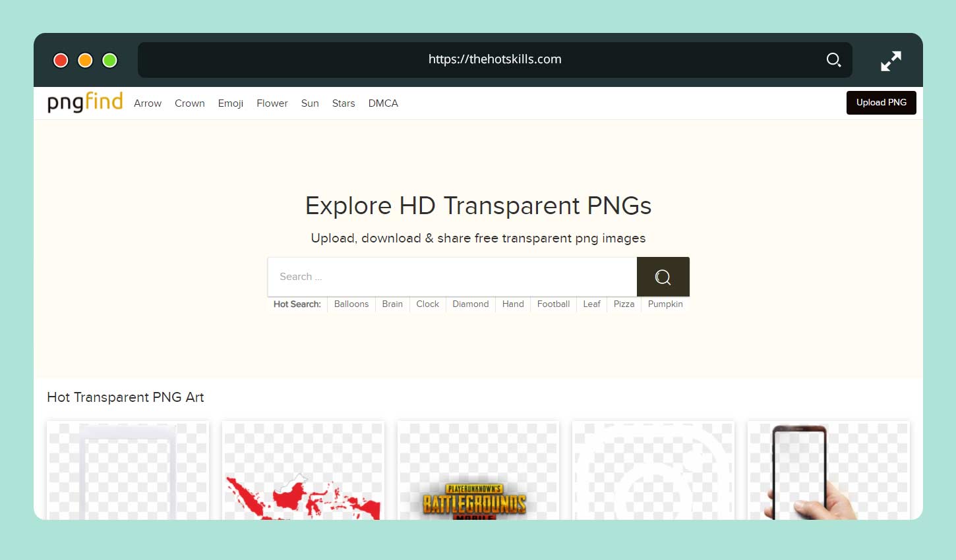Screen dimensions: 956x560
Task: Click the green traffic light button
Action: pos(109,60)
